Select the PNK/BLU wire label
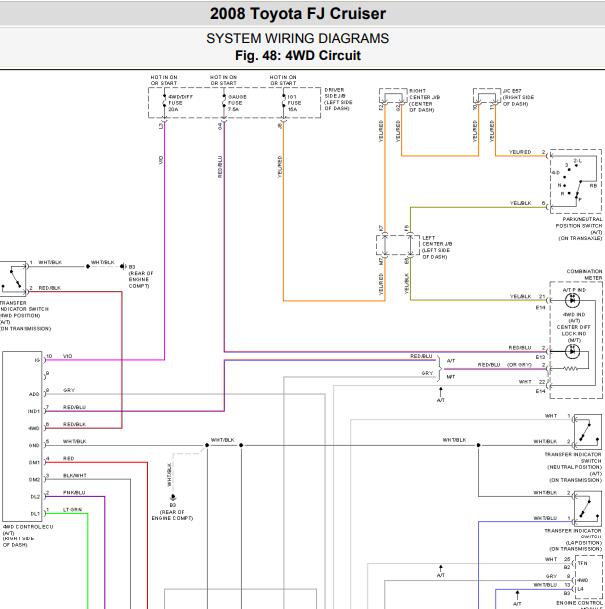Image resolution: width=605 pixels, height=609 pixels. click(74, 492)
